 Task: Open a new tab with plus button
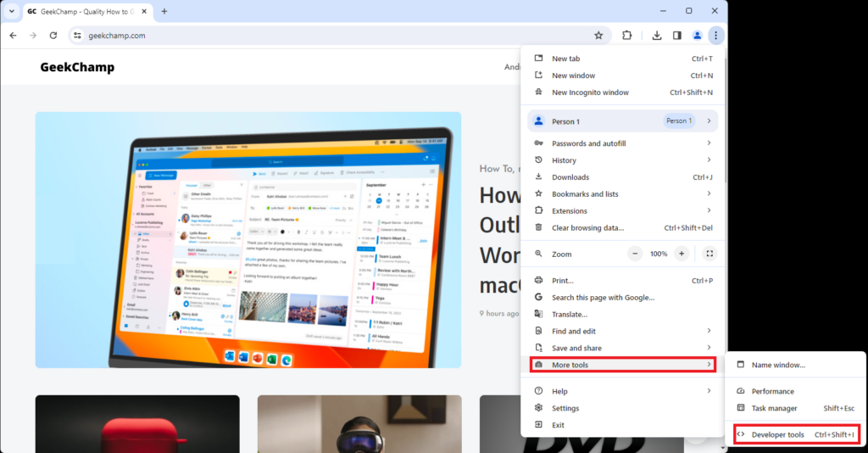[x=164, y=11]
